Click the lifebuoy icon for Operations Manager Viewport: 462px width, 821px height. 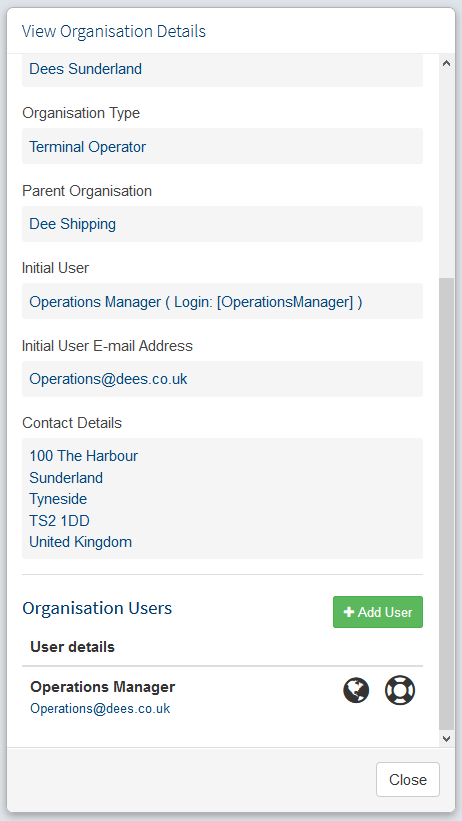[400, 690]
